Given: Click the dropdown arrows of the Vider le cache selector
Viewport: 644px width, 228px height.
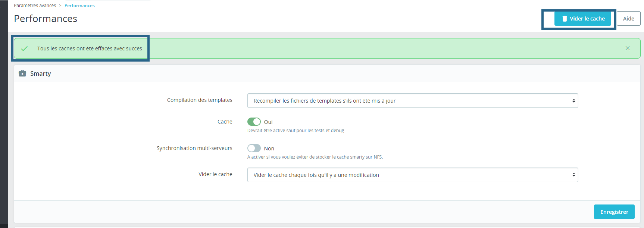Looking at the screenshot, I should 573,175.
